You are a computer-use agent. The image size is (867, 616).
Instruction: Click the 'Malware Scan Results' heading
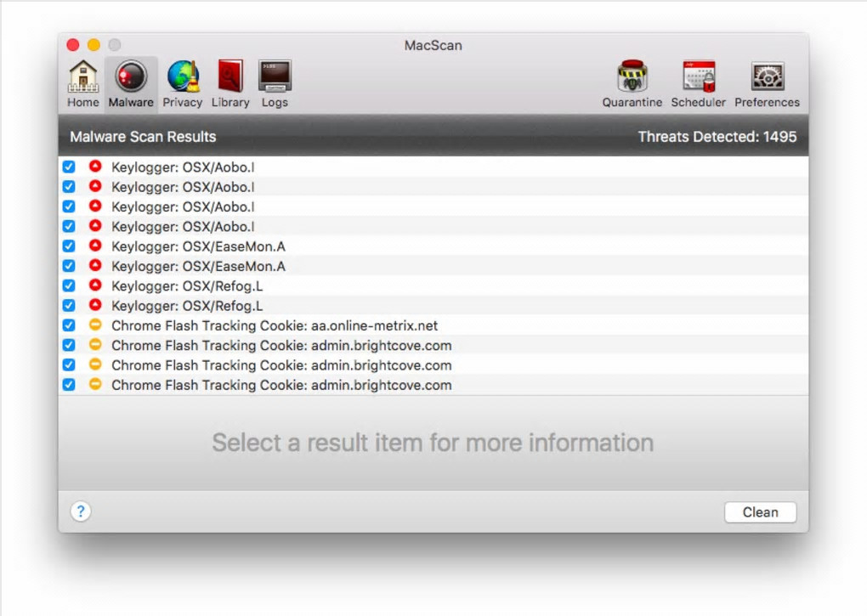(143, 137)
